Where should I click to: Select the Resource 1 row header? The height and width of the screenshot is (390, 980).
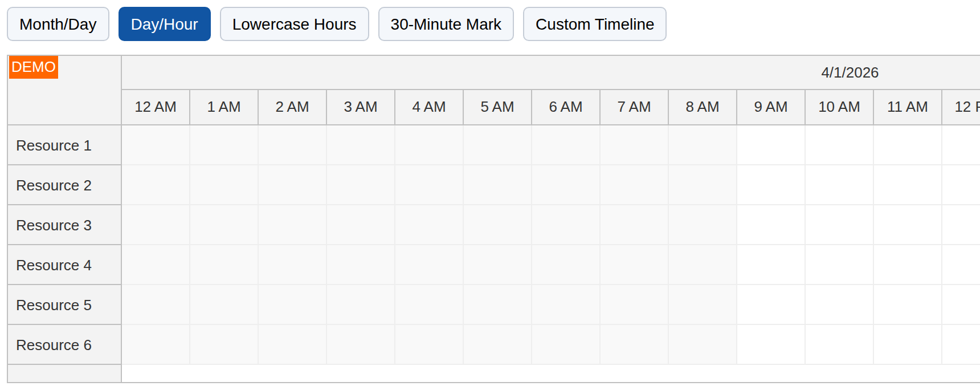coord(54,146)
